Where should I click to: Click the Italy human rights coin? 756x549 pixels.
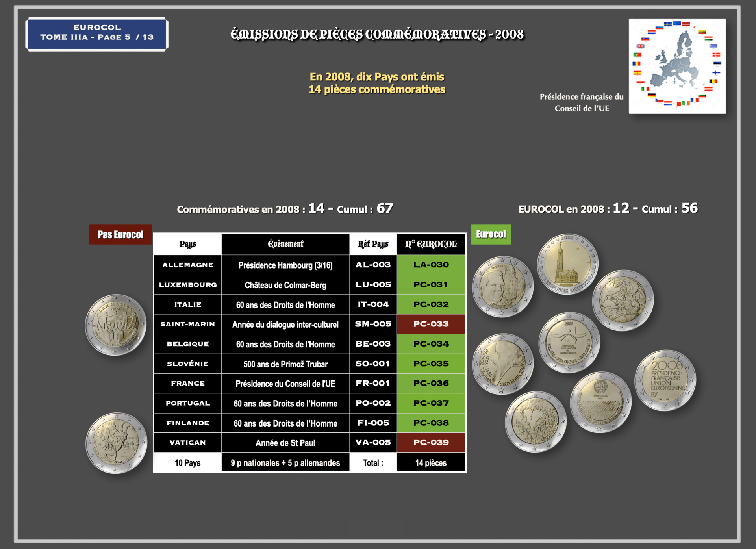(x=623, y=300)
